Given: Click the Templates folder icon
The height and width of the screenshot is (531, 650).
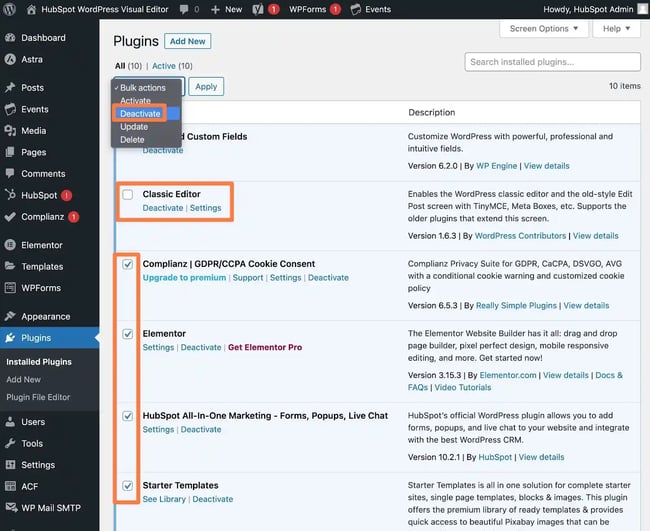Looking at the screenshot, I should pos(10,266).
